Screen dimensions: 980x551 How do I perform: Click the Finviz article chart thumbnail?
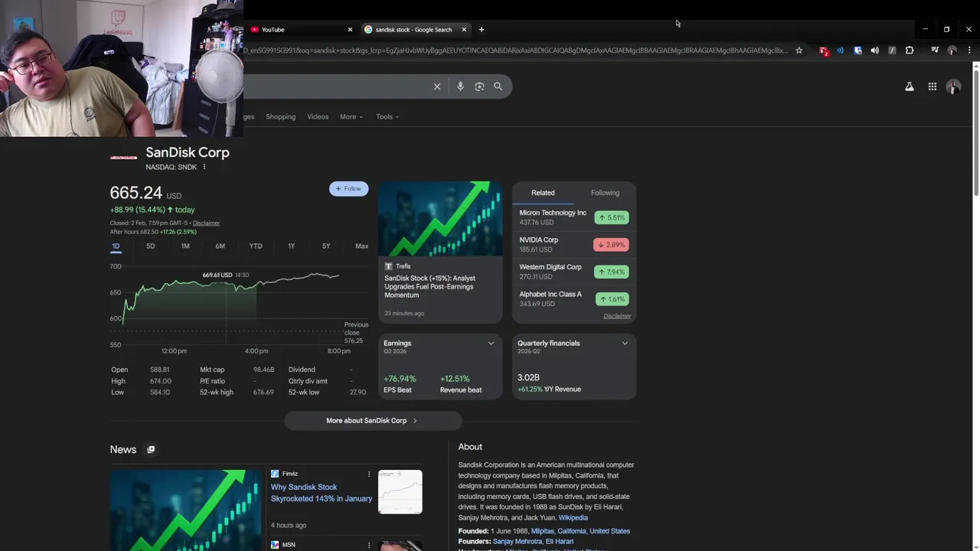click(400, 492)
